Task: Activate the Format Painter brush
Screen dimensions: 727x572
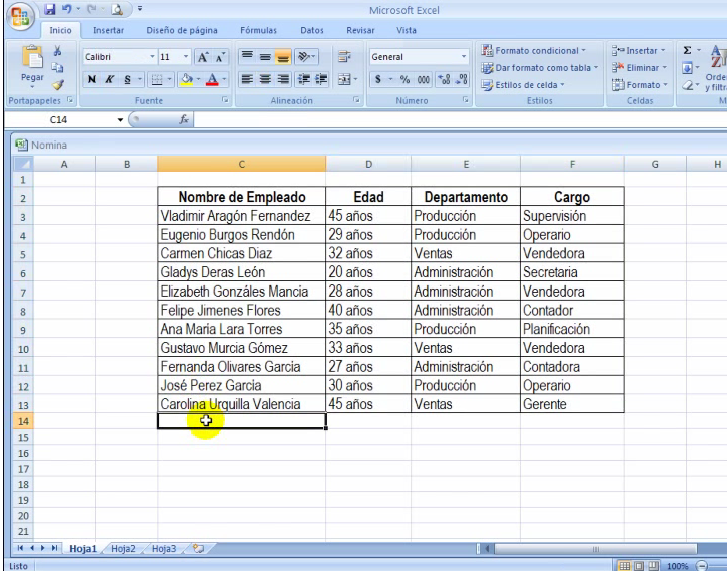Action: click(57, 84)
